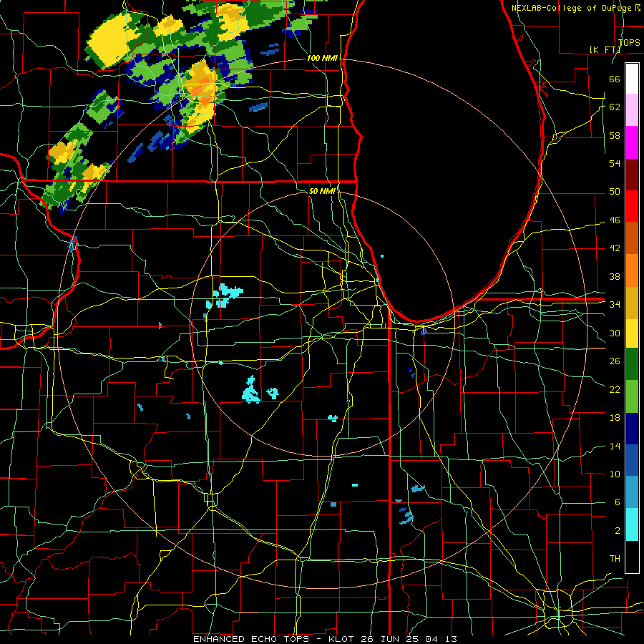This screenshot has height=644, width=644.
Task: Select the dark red legend swatch
Action: [632, 174]
